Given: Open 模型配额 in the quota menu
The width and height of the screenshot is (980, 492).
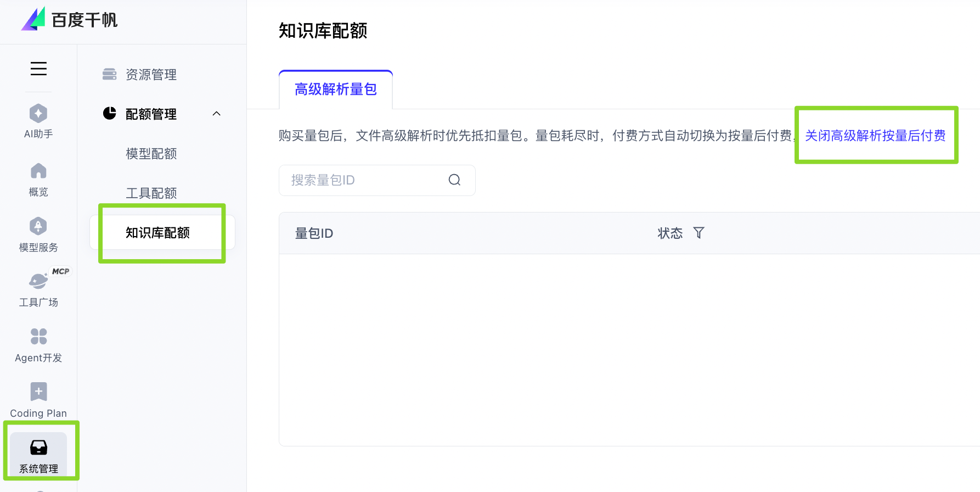Looking at the screenshot, I should pos(151,153).
